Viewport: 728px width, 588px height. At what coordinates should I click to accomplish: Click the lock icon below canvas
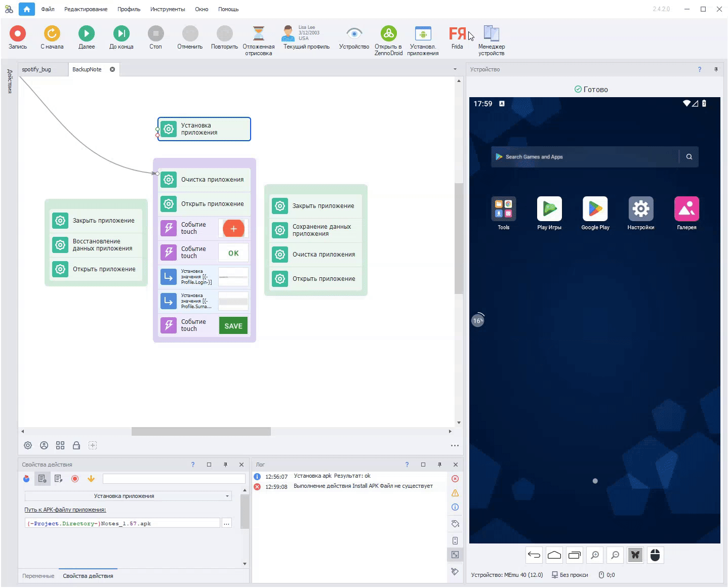(76, 445)
